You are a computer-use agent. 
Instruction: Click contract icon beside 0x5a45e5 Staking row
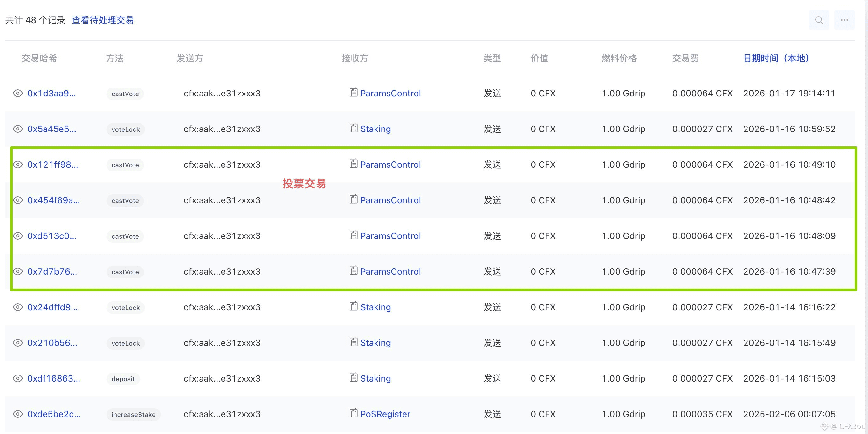[x=353, y=128]
